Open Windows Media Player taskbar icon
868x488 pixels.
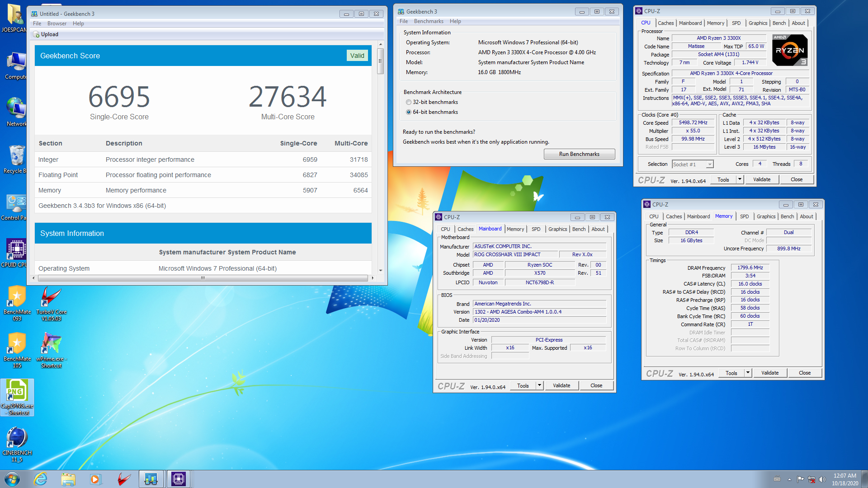(x=95, y=479)
